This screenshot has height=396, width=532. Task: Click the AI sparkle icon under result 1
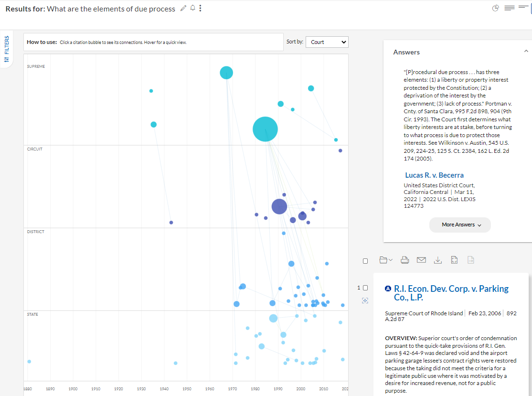coord(365,301)
